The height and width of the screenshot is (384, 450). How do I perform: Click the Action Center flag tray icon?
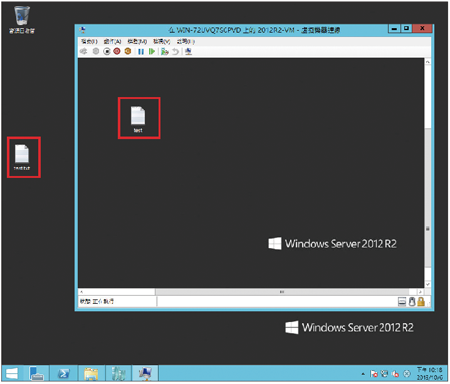click(374, 374)
